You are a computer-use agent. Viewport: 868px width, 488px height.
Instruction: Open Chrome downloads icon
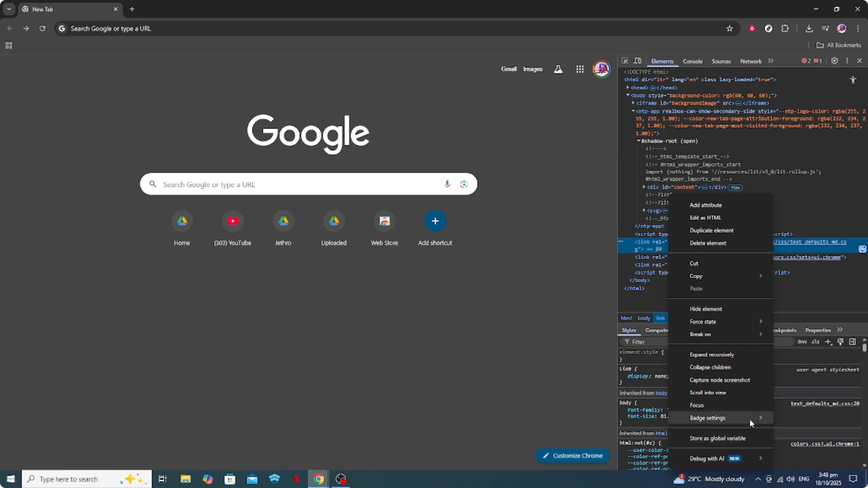(x=809, y=29)
